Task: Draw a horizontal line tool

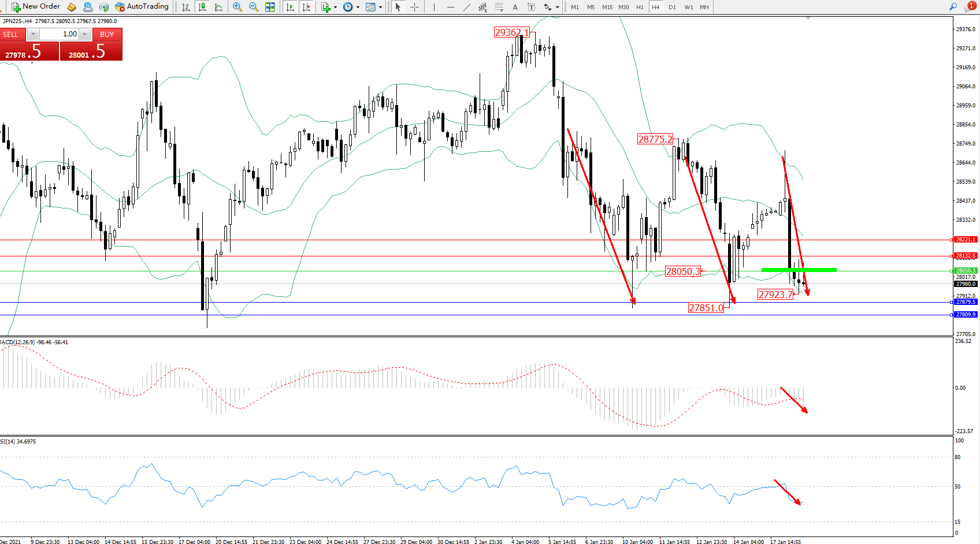Action: 451,7
